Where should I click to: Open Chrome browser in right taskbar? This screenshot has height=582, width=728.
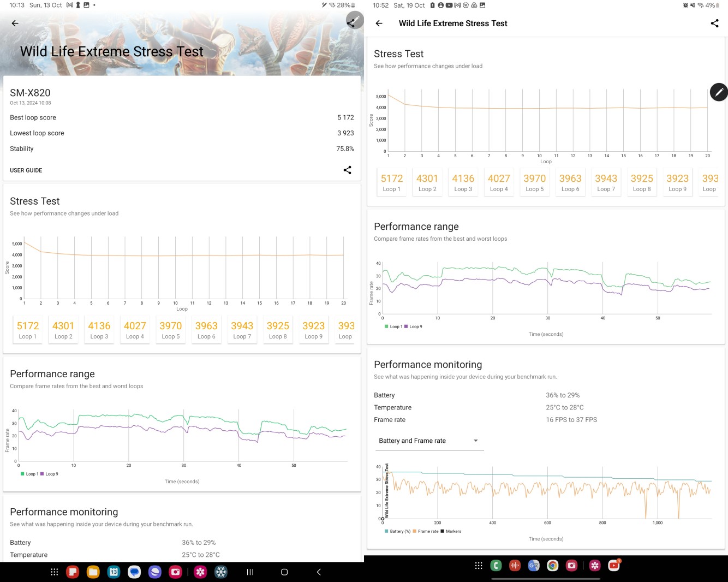553,566
